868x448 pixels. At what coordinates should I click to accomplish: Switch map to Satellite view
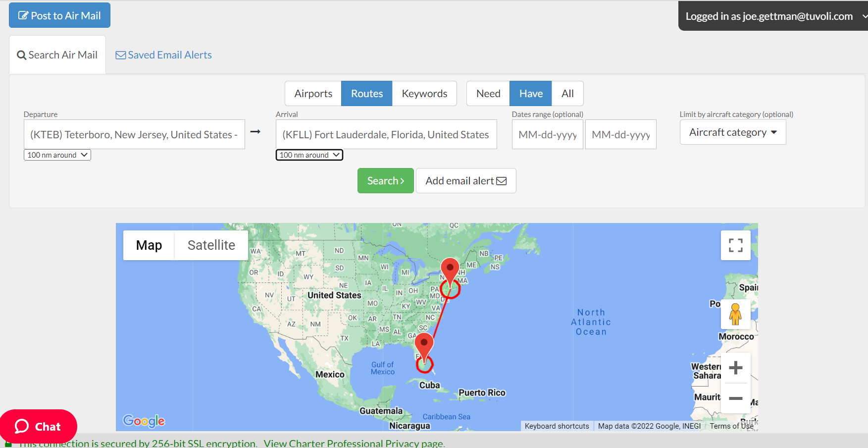click(x=211, y=245)
